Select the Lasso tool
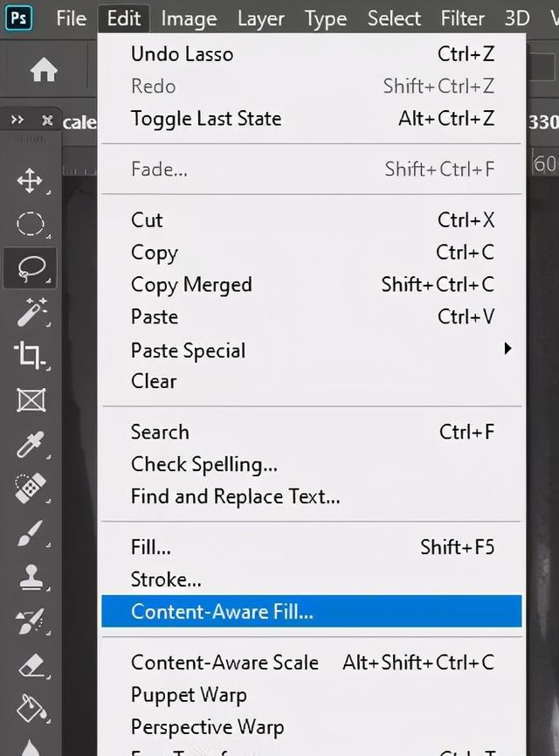Screen dimensions: 559x756 coord(31,268)
